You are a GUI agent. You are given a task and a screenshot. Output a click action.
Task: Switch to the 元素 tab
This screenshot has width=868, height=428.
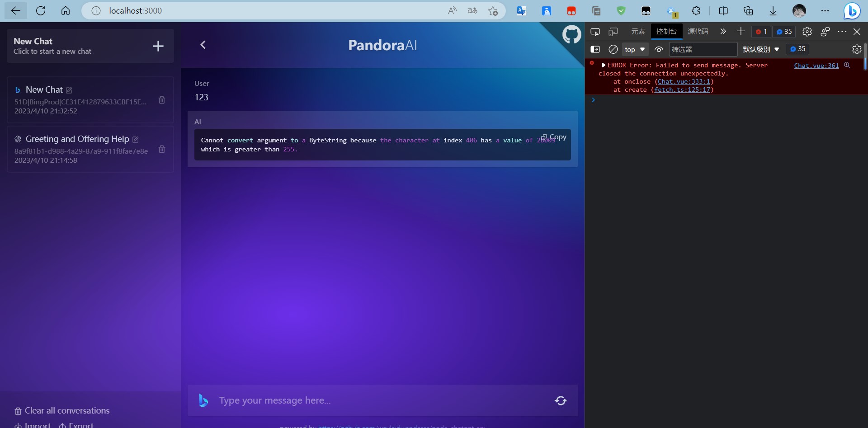coord(638,32)
